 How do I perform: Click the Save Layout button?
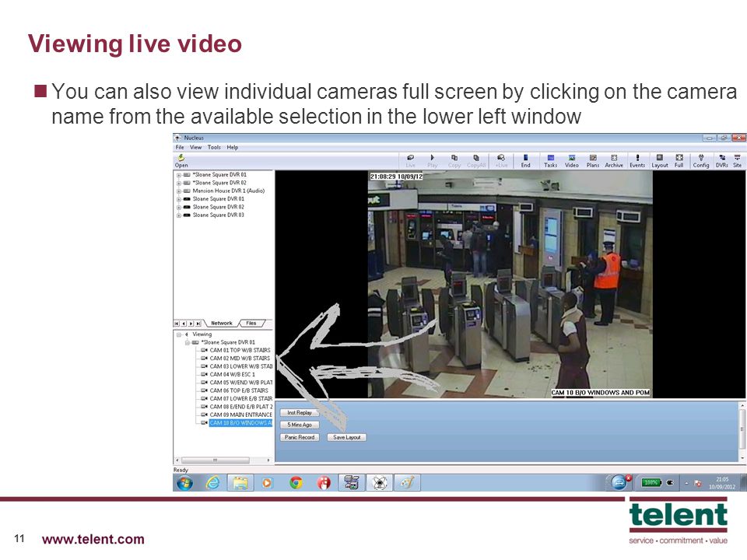(347, 437)
